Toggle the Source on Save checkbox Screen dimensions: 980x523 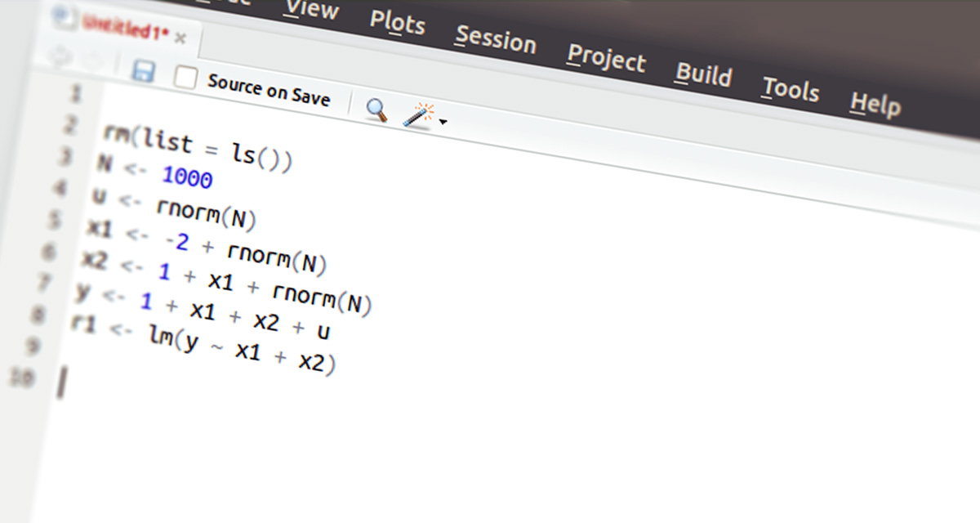tap(186, 78)
